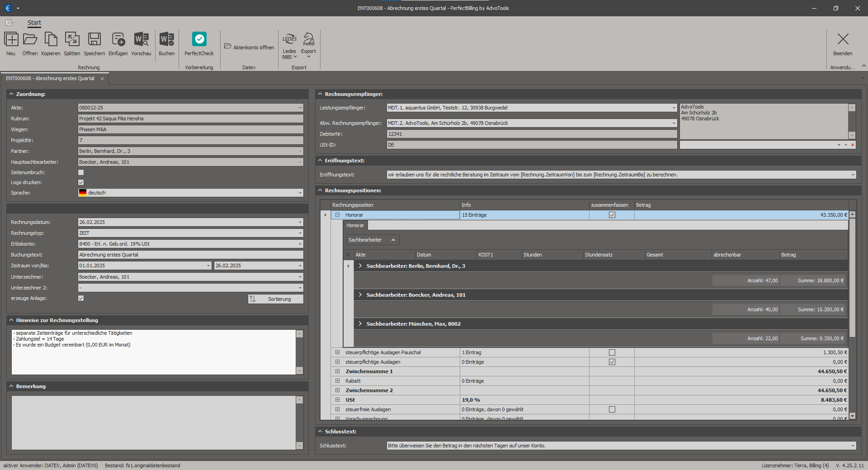This screenshot has height=470, width=868.
Task: Click the Neu invoice icon
Action: 11,40
